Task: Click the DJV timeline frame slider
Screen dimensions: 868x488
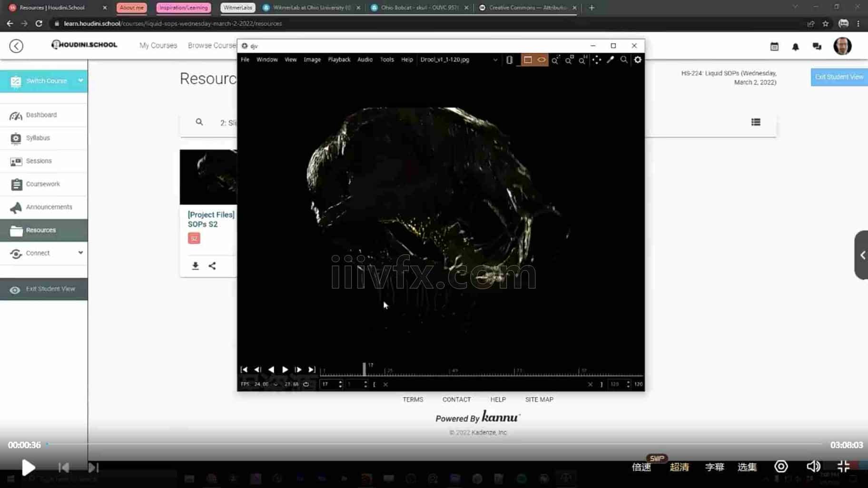Action: coord(481,371)
